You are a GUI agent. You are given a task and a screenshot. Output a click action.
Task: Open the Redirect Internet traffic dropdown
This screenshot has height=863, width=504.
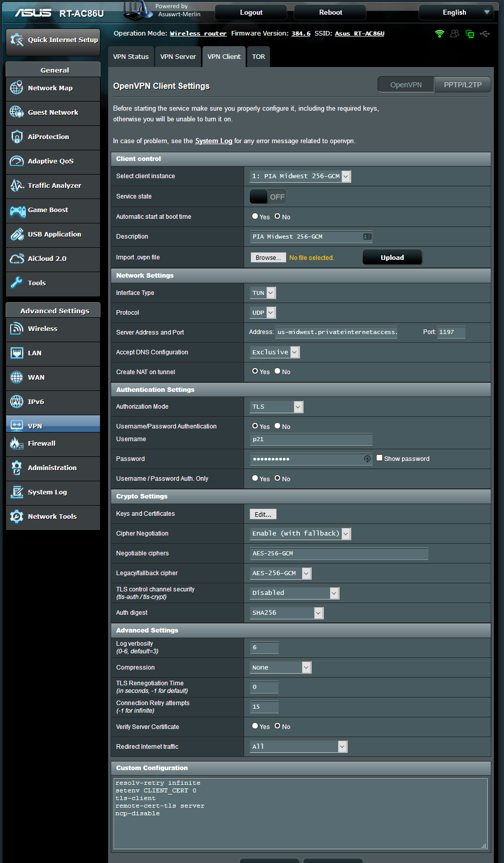point(298,747)
